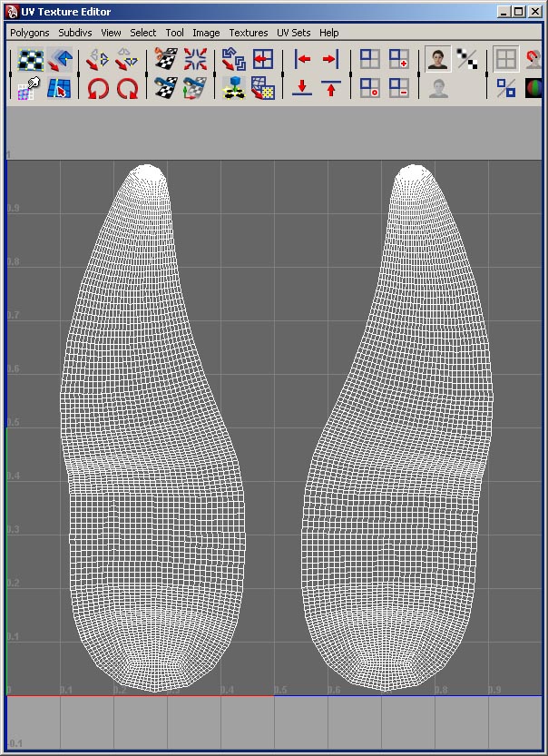
Task: Toggle the display image face icon
Action: [440, 60]
